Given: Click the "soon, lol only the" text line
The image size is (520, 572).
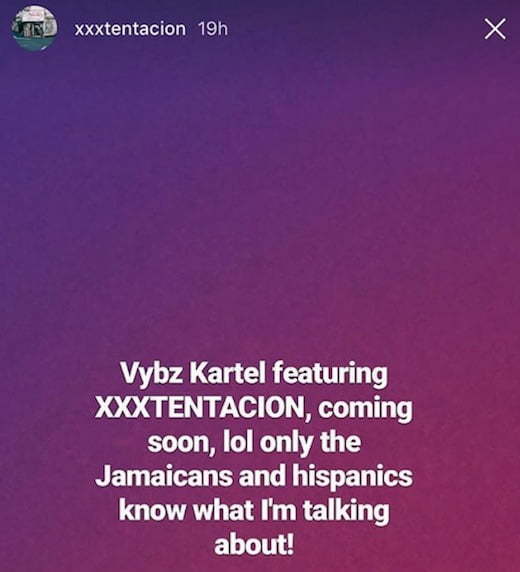Looking at the screenshot, I should pyautogui.click(x=254, y=443).
